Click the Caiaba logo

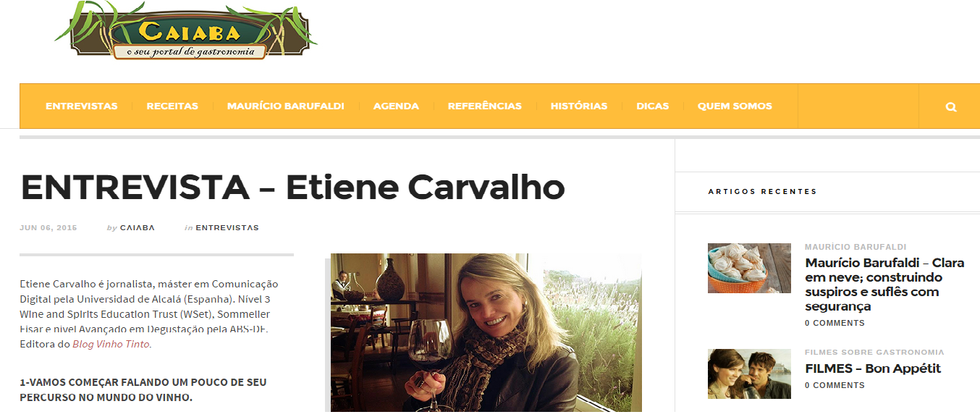(185, 30)
